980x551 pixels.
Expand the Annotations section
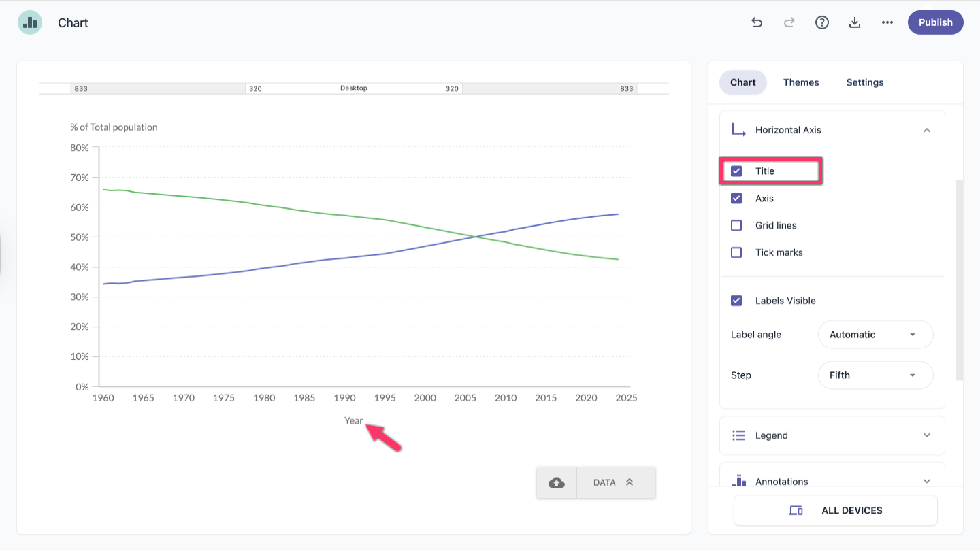click(927, 481)
